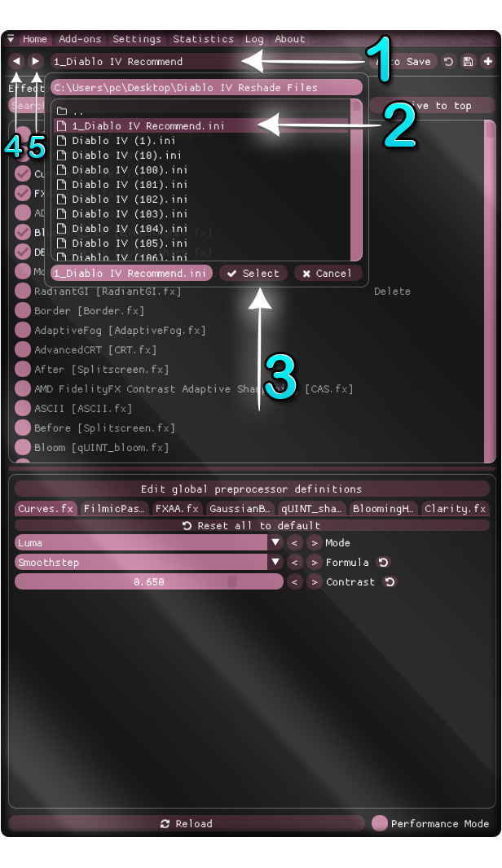502x868 pixels.
Task: Click the Select button in file dialog
Action: click(253, 274)
